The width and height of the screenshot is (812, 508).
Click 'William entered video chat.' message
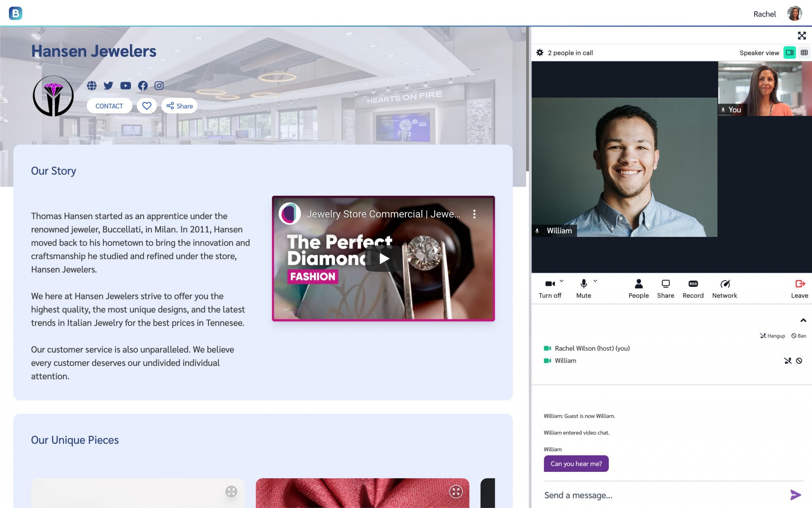click(x=576, y=433)
